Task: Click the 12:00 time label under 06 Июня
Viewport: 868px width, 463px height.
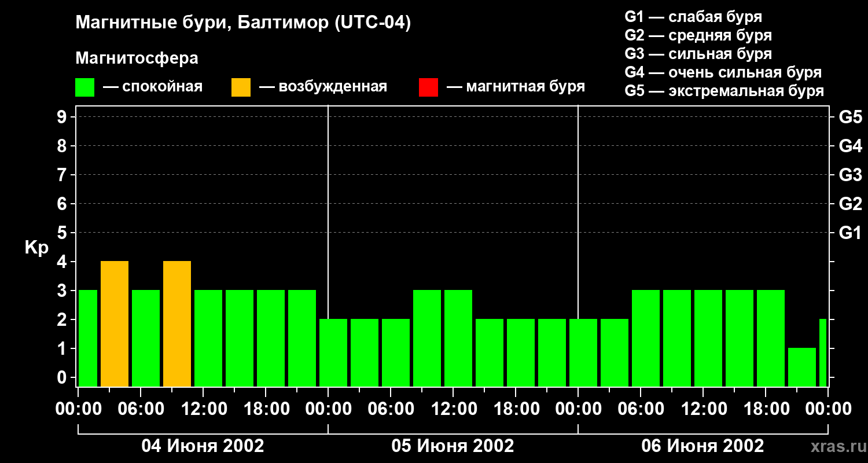Action: pyautogui.click(x=703, y=409)
